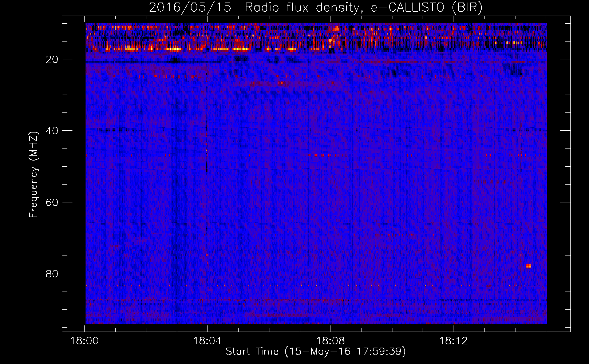Click the "18:00" time tick label
This screenshot has height=364, width=589.
[84, 341]
